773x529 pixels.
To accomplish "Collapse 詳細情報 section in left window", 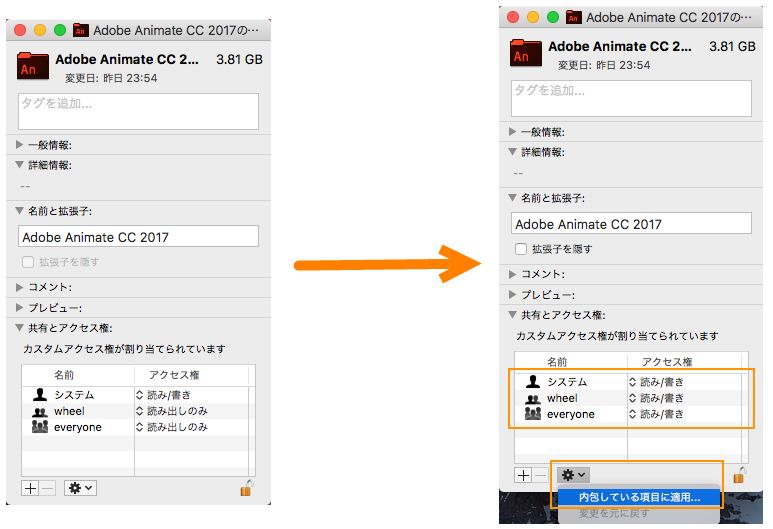I will tap(19, 165).
